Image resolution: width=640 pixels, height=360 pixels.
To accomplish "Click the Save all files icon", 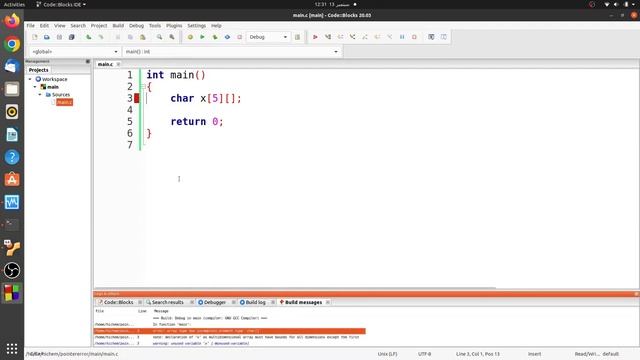I will click(72, 37).
